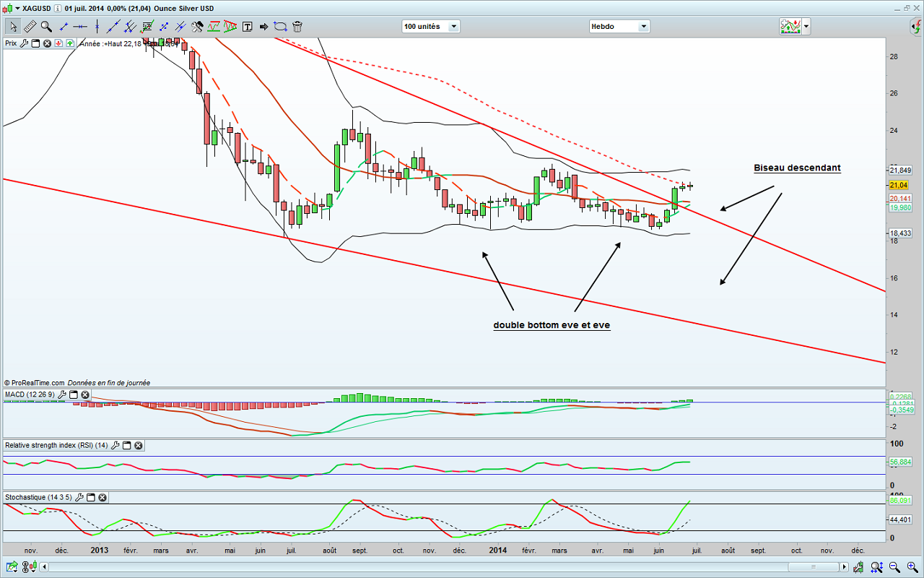This screenshot has height=578, width=924.
Task: Select the ruler measurement tool
Action: 30,27
